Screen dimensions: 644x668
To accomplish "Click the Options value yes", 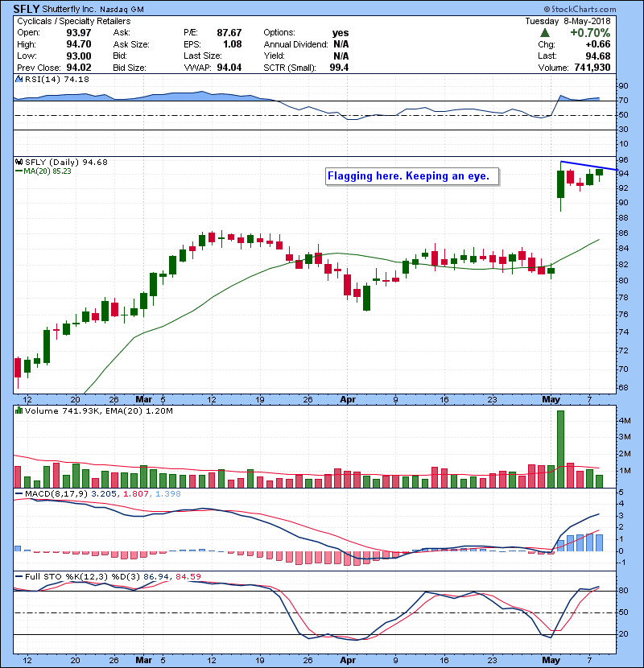I will 341,33.
